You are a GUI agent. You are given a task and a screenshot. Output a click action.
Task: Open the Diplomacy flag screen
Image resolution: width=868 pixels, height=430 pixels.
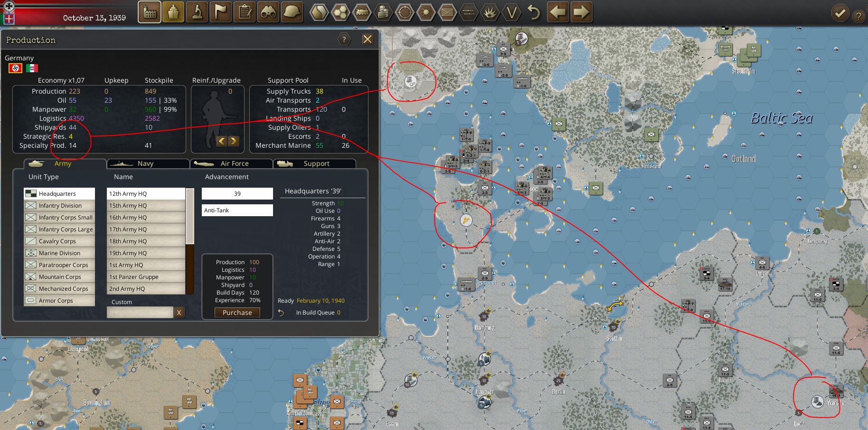click(x=221, y=12)
